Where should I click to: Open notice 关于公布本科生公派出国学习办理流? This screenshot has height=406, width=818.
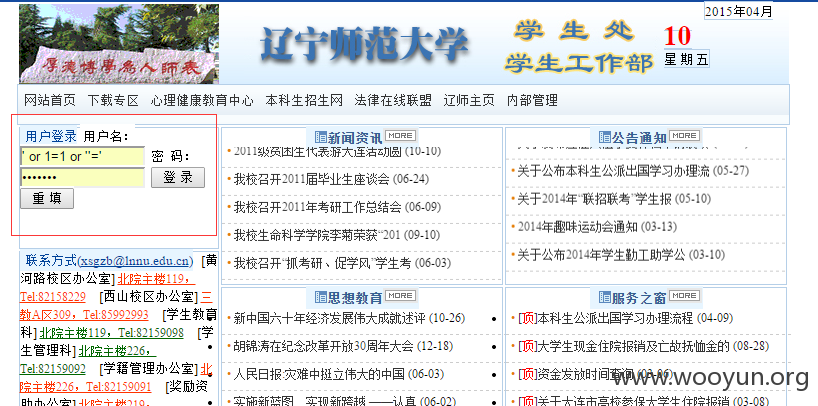point(614,171)
